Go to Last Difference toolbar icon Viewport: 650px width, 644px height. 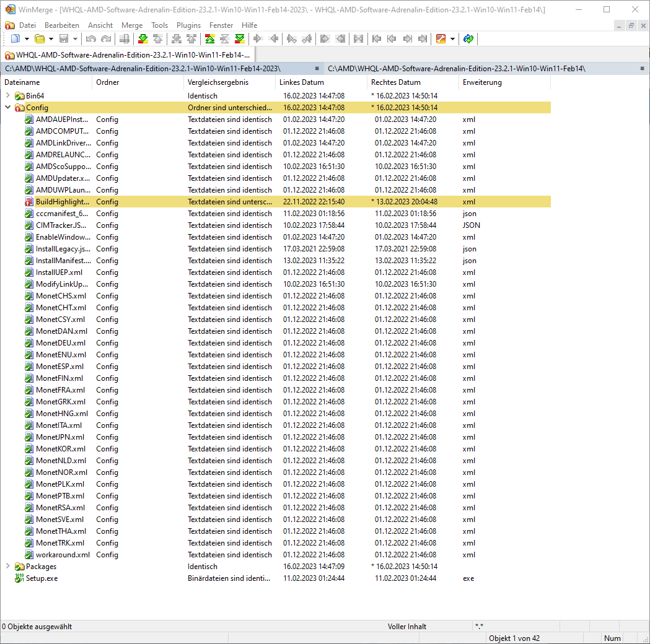point(240,39)
